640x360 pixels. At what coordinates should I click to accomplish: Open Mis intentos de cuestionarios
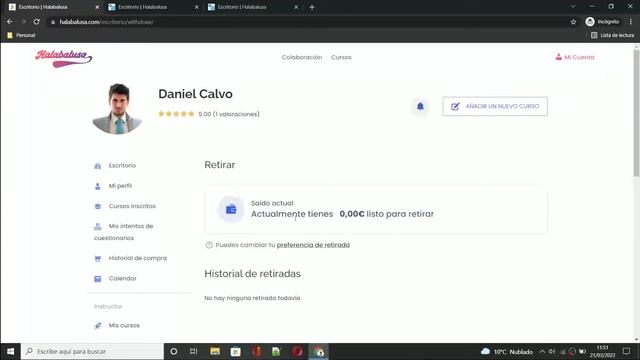point(124,232)
